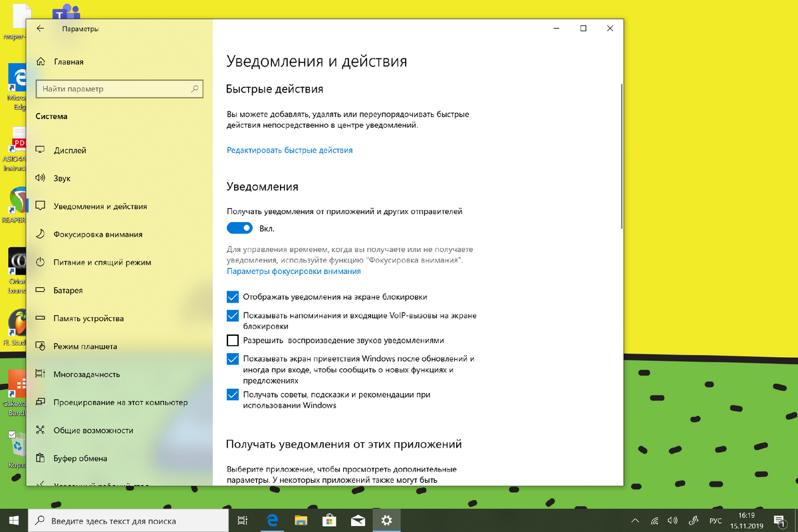Open the Windows Start menu
Image resolution: width=798 pixels, height=532 pixels.
coord(15,521)
